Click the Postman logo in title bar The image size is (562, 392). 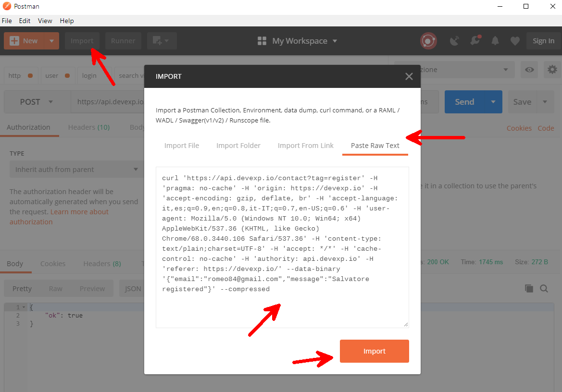point(7,6)
